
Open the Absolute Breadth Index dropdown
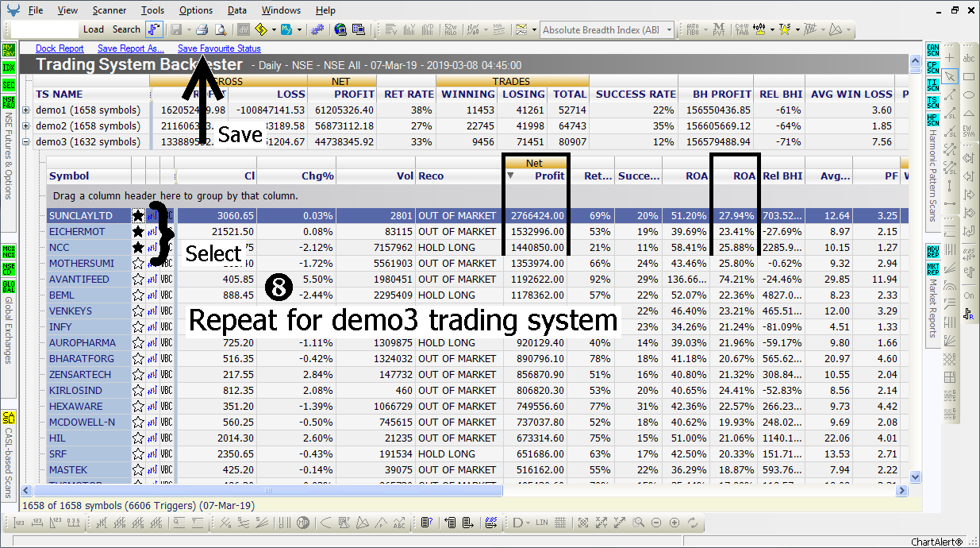click(x=669, y=30)
